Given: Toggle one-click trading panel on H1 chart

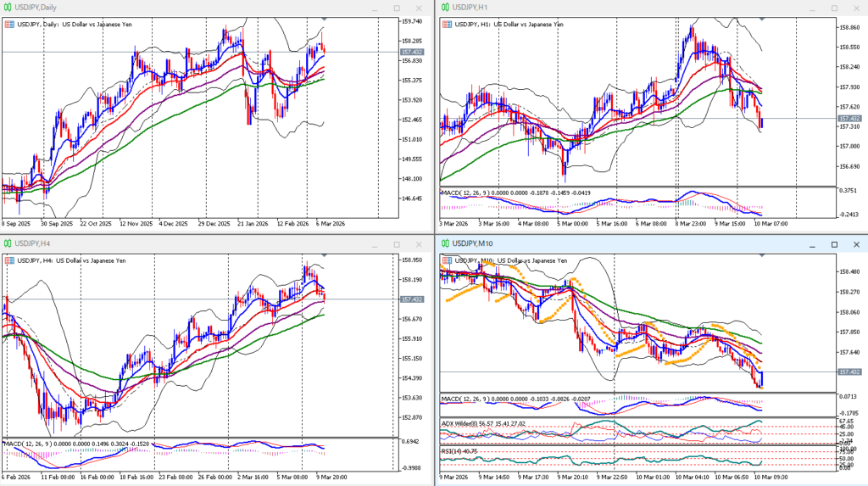Looking at the screenshot, I should [447, 24].
